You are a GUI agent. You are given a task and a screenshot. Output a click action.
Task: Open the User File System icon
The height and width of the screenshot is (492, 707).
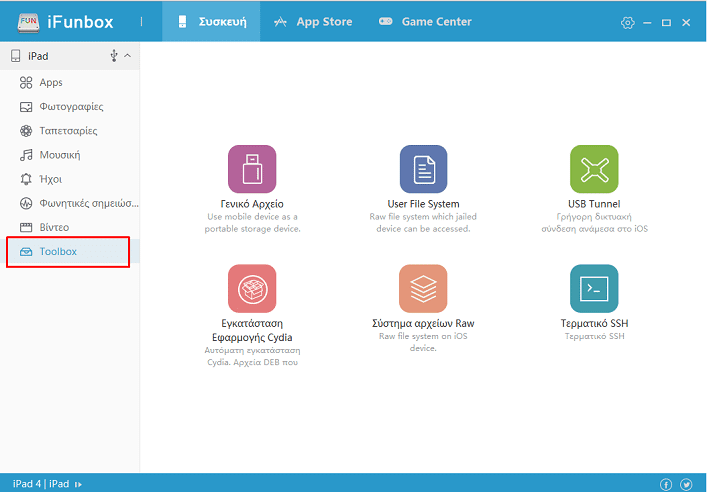(423, 169)
